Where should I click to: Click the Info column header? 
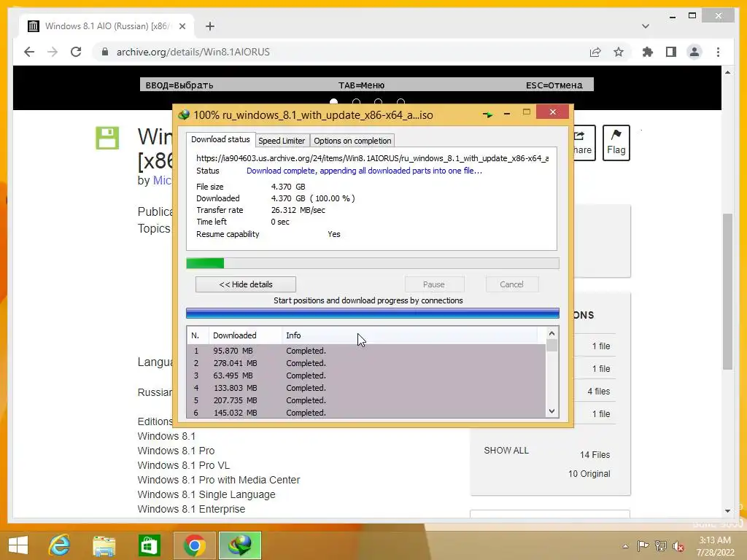click(410, 335)
